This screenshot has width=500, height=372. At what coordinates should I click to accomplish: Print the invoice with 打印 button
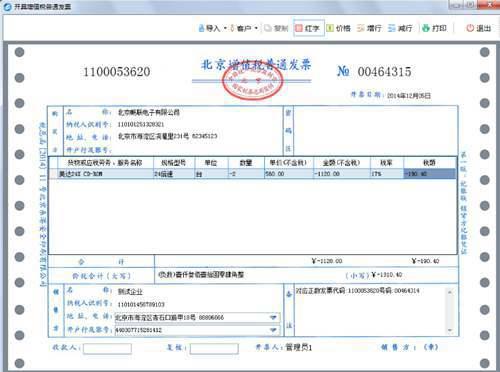coord(434,28)
